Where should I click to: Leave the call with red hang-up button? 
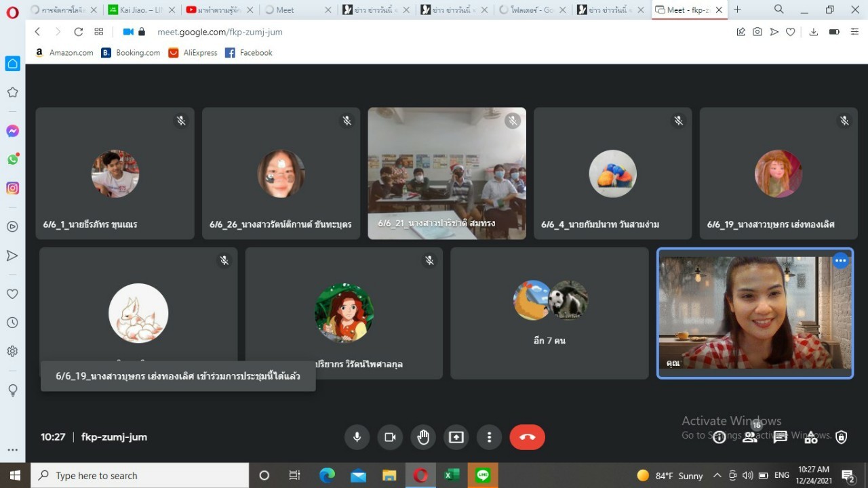527,437
